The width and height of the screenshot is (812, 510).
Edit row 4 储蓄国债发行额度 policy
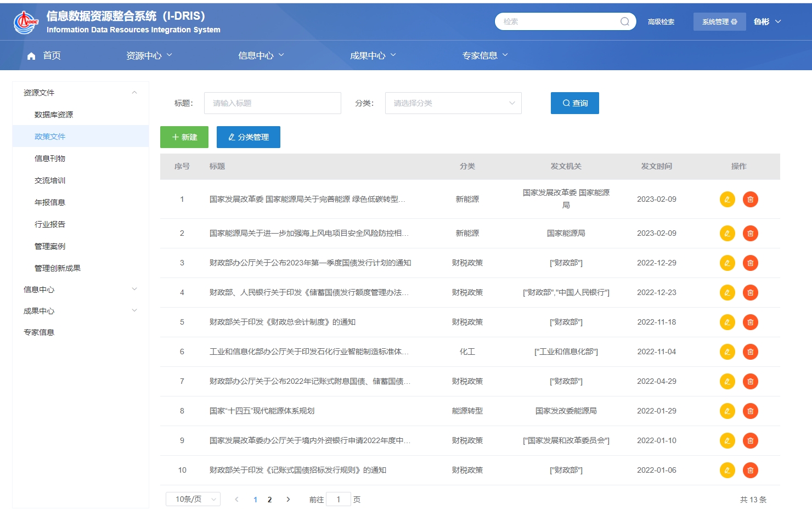[x=727, y=292]
